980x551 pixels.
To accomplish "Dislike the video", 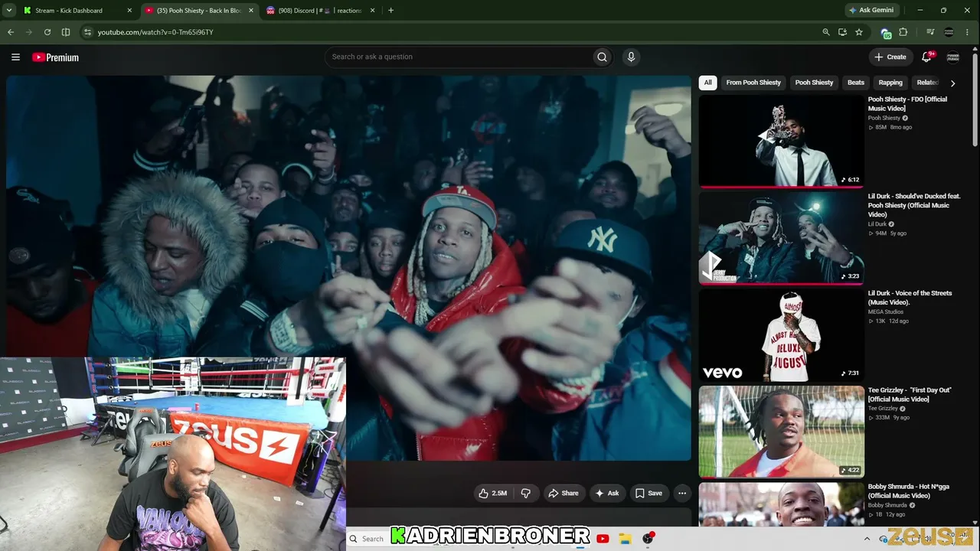I will pos(525,494).
